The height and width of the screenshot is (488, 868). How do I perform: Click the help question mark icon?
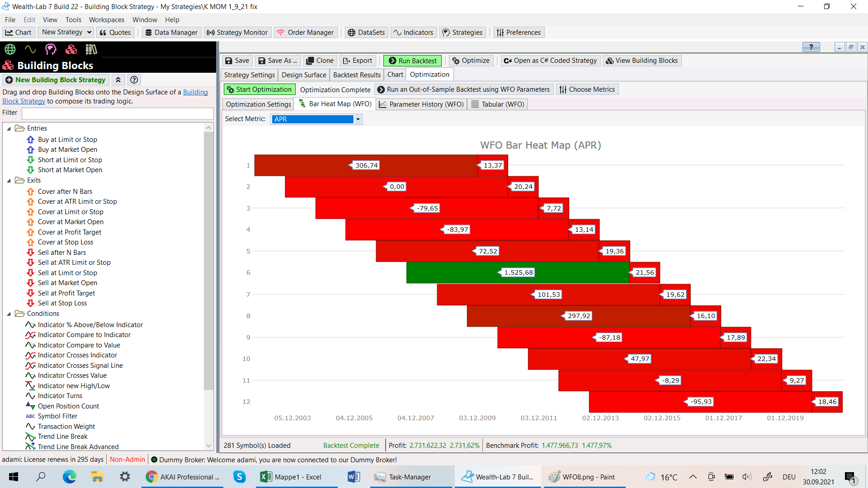click(x=134, y=80)
